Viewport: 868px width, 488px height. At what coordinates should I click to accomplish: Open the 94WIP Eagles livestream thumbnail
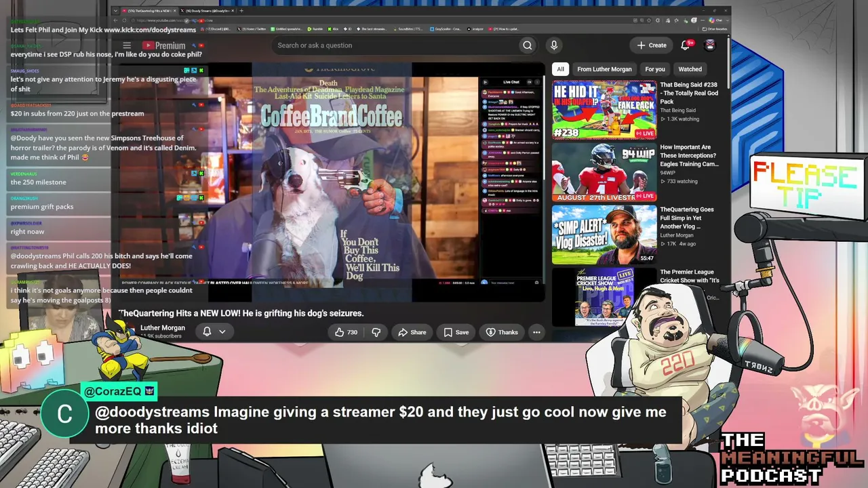604,172
